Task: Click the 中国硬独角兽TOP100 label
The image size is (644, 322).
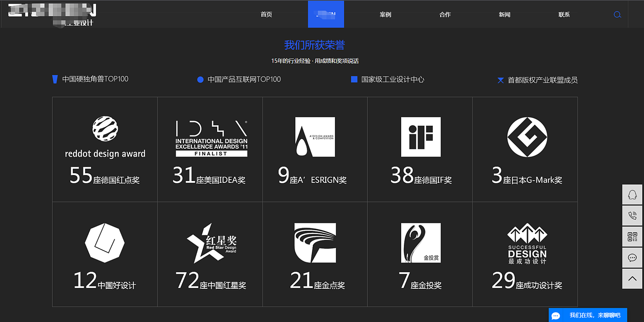Action: click(95, 79)
